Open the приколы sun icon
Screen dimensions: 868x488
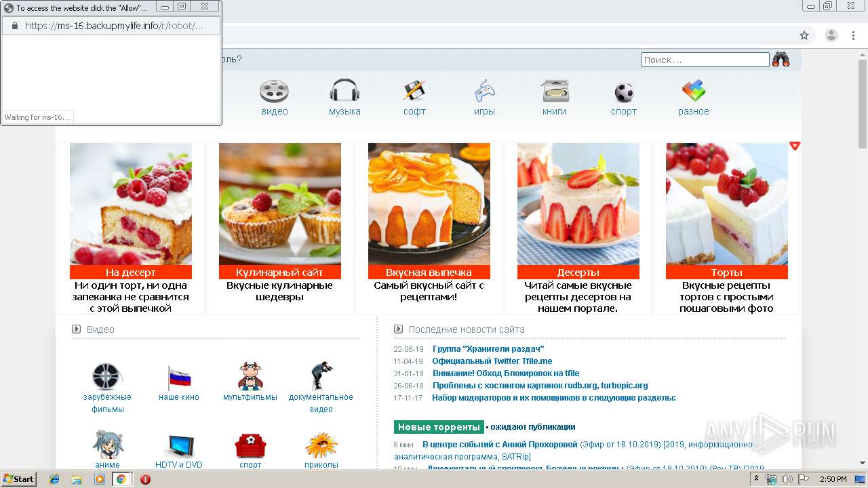coord(321,445)
